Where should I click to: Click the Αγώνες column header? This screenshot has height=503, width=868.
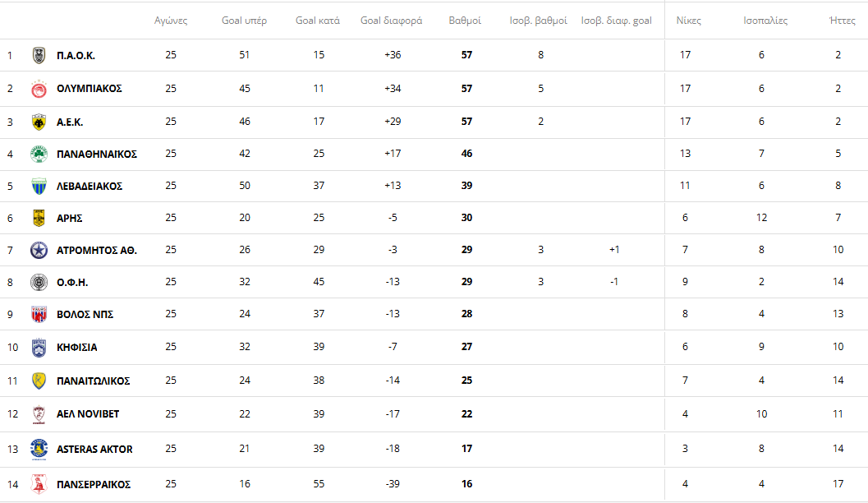coord(171,21)
